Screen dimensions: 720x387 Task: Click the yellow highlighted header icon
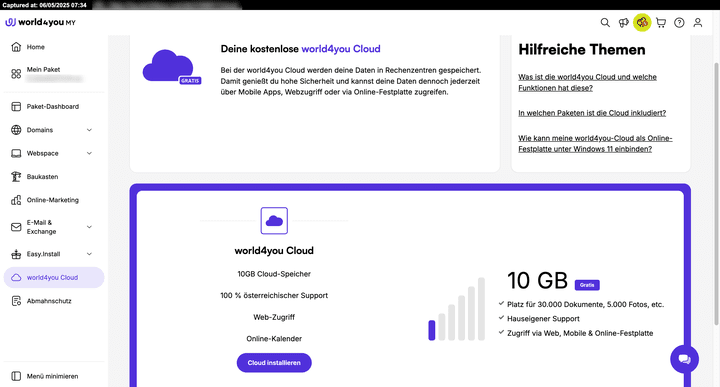642,22
